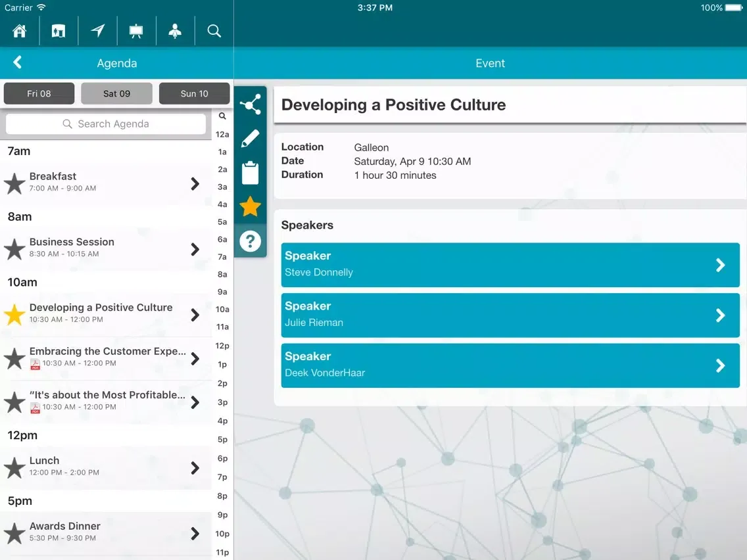Viewport: 747px width, 560px height.
Task: Tap the Wi-Fi status icon
Action: click(x=41, y=7)
